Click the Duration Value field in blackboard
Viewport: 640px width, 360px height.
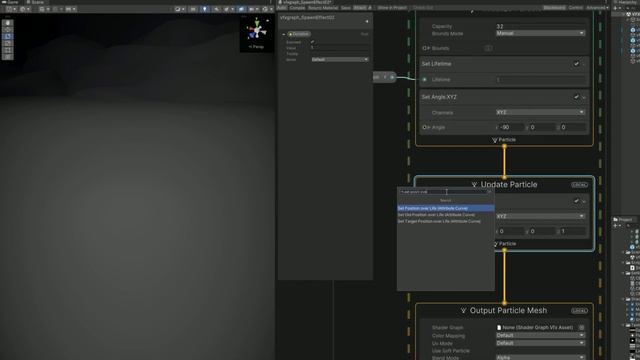pos(340,48)
